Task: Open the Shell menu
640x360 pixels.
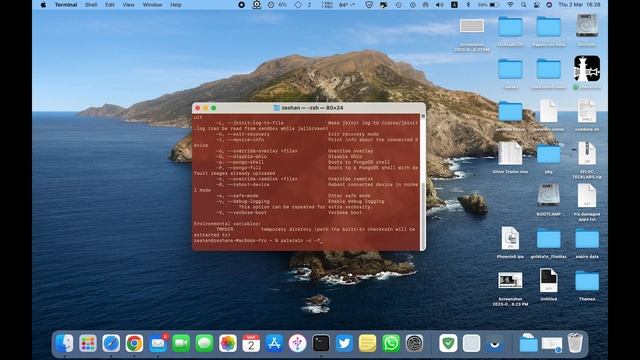Action: (x=91, y=5)
